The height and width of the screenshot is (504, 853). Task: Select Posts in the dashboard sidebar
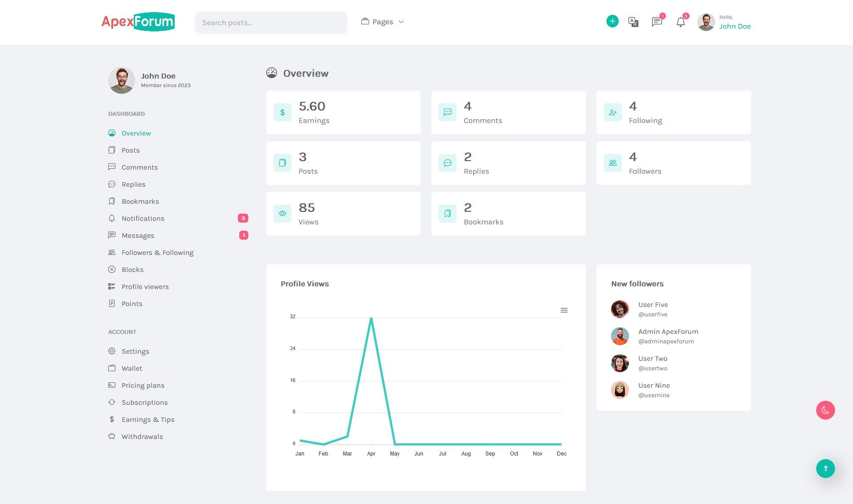[130, 150]
